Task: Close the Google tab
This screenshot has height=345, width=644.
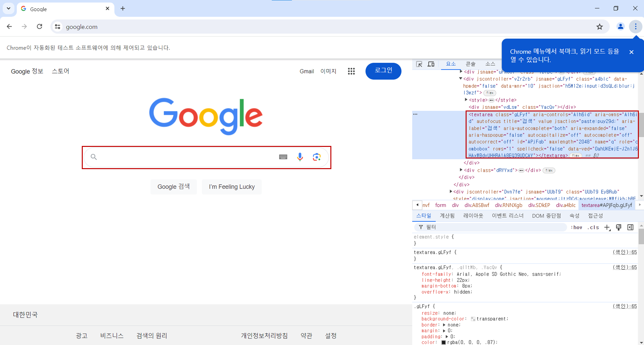Action: (108, 8)
